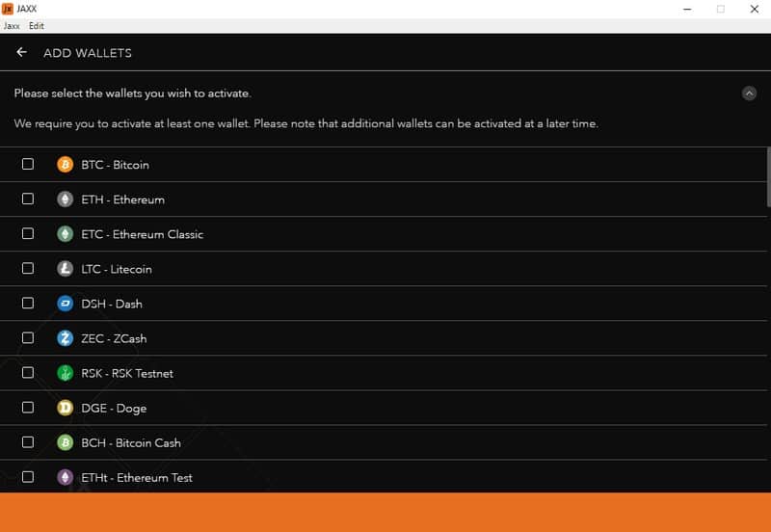Click the JAXX app logo in title bar
This screenshot has width=771, height=532.
pos(8,9)
